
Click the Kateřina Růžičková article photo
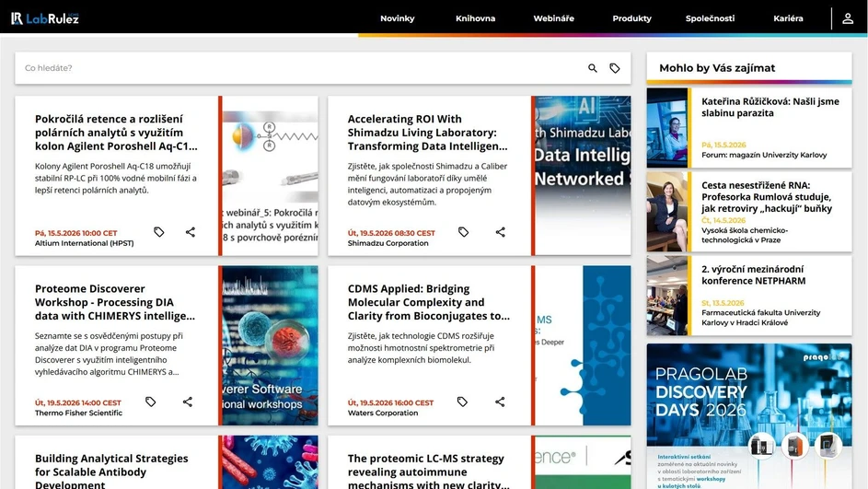coord(667,128)
